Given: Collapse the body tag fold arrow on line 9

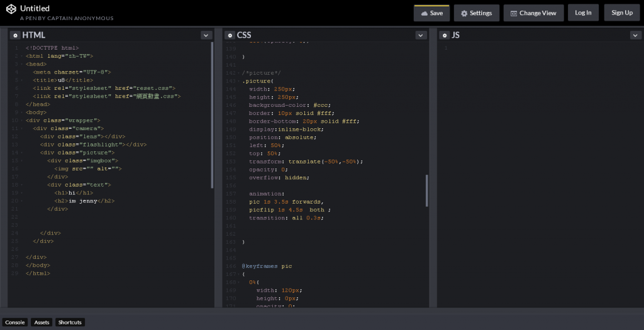Looking at the screenshot, I should [x=21, y=113].
